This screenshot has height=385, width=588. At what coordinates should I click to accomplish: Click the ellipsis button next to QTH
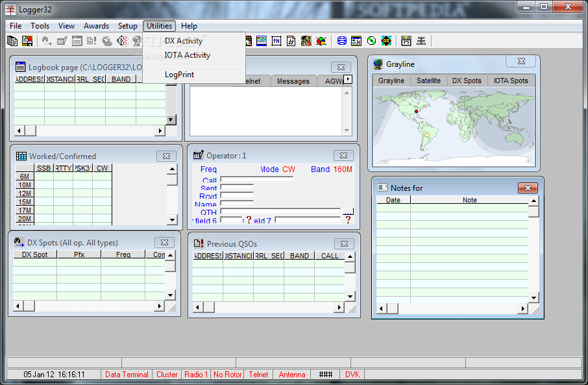click(348, 211)
